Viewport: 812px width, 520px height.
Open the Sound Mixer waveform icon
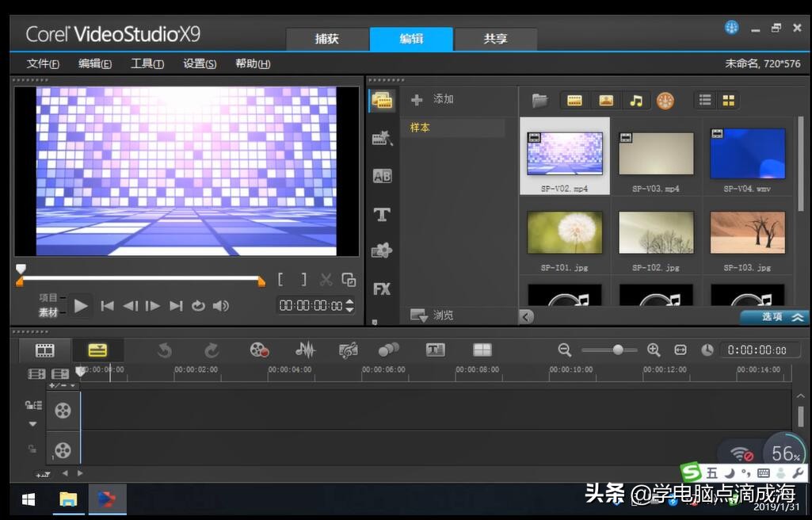pyautogui.click(x=305, y=350)
